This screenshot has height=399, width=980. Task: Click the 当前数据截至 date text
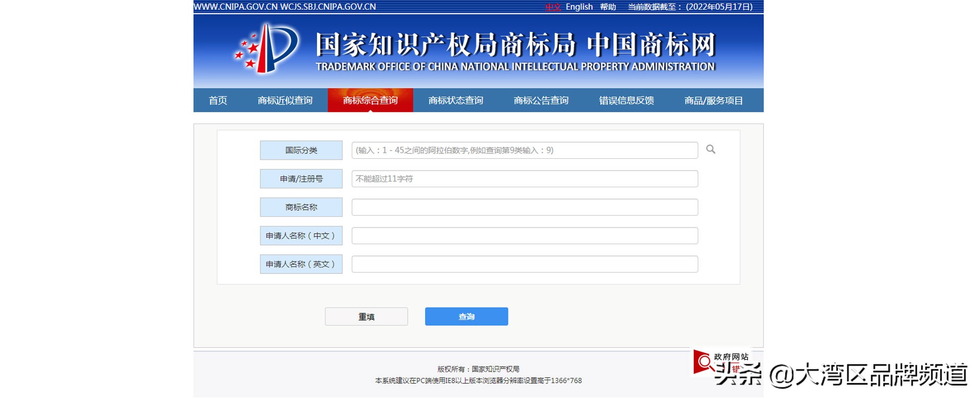pos(690,7)
